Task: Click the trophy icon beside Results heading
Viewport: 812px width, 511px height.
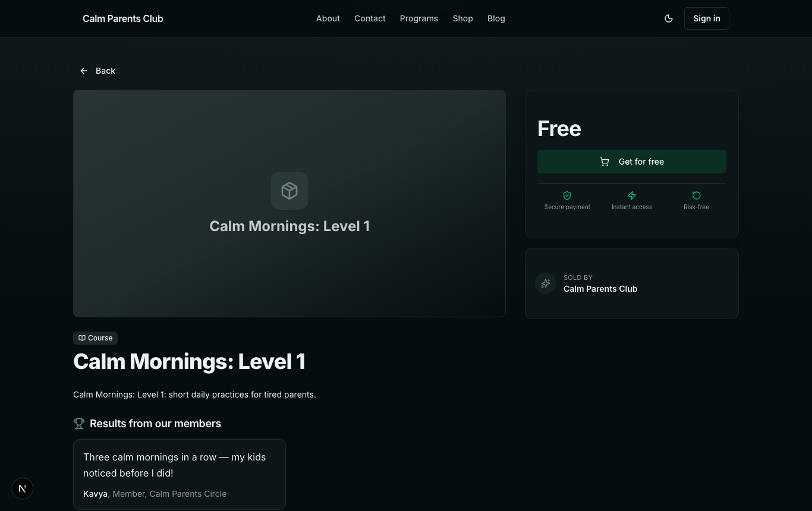Action: point(79,424)
